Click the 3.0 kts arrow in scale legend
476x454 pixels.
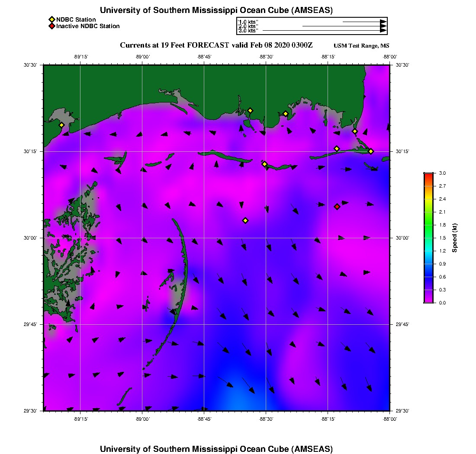tap(325, 31)
